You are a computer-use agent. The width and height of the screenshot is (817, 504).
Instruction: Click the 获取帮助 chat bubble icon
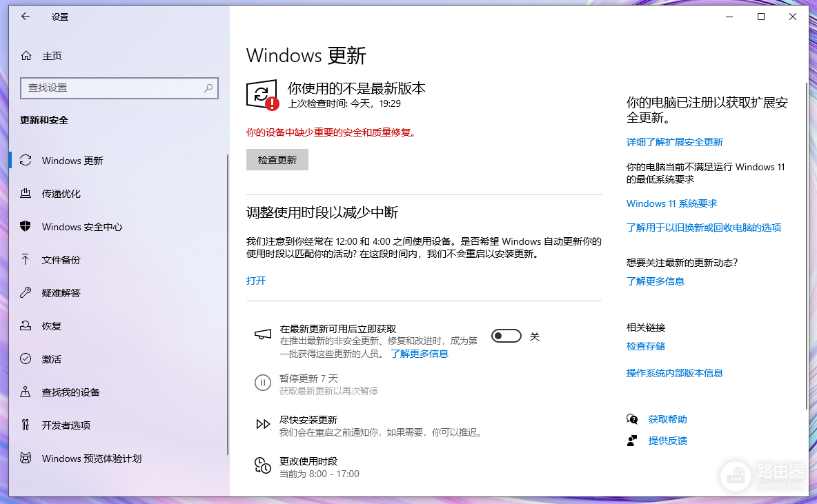(x=632, y=419)
